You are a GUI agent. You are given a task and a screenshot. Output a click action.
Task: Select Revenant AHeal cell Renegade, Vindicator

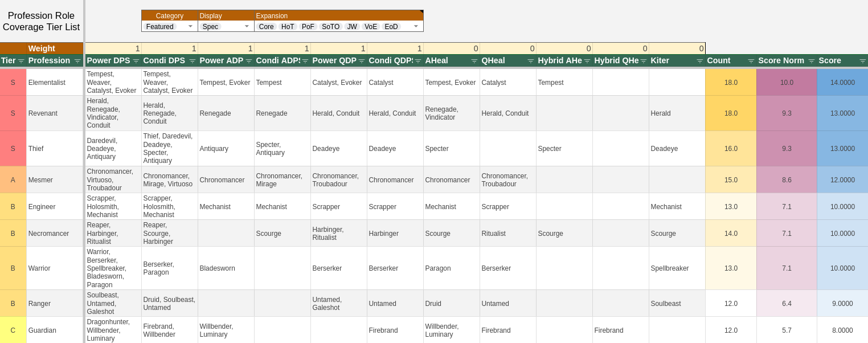452,113
